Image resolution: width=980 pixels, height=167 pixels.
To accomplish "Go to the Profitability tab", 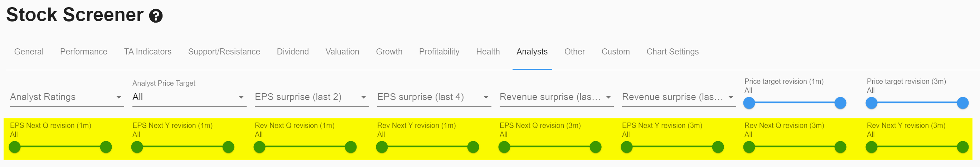I will [440, 52].
